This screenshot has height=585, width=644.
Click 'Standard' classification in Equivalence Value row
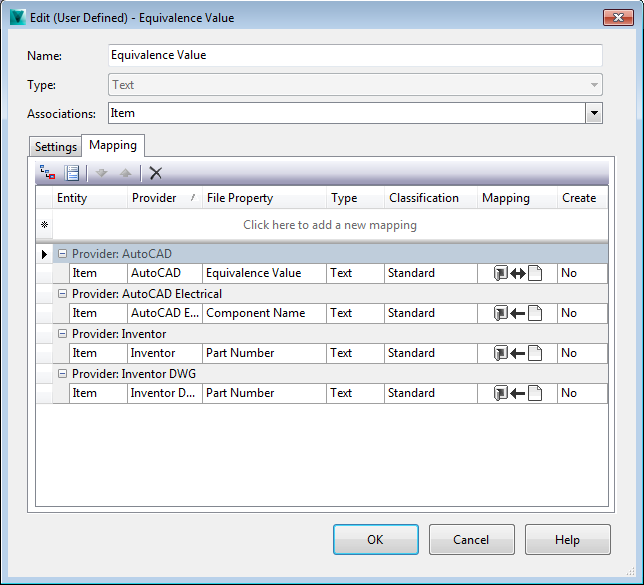point(431,273)
